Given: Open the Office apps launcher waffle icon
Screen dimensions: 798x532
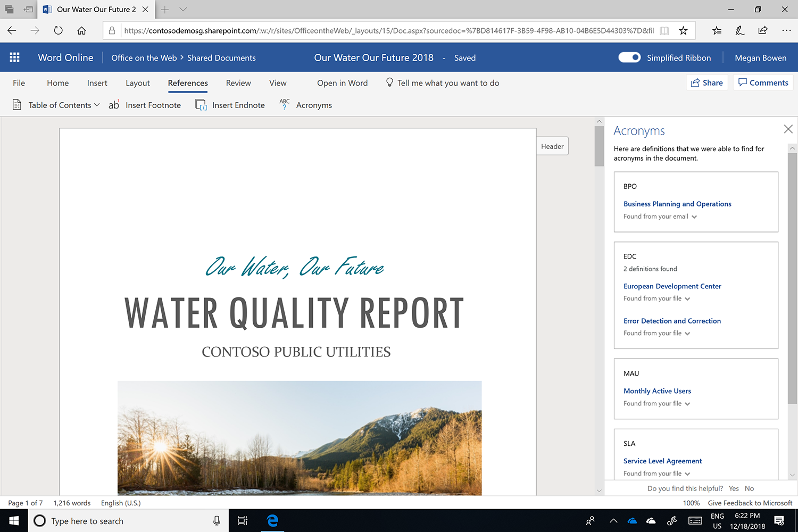Looking at the screenshot, I should (x=14, y=57).
